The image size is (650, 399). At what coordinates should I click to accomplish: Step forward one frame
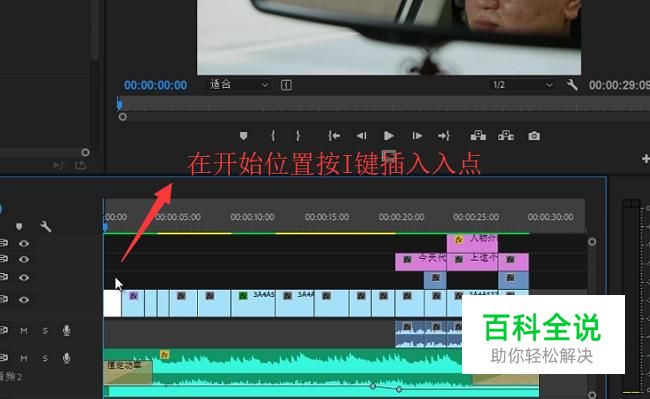[x=417, y=135]
